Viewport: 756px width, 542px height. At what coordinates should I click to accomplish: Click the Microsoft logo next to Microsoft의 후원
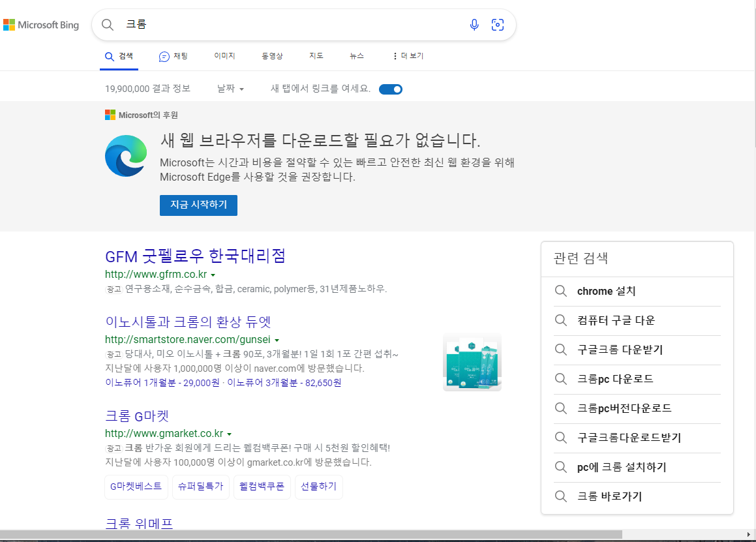[110, 115]
